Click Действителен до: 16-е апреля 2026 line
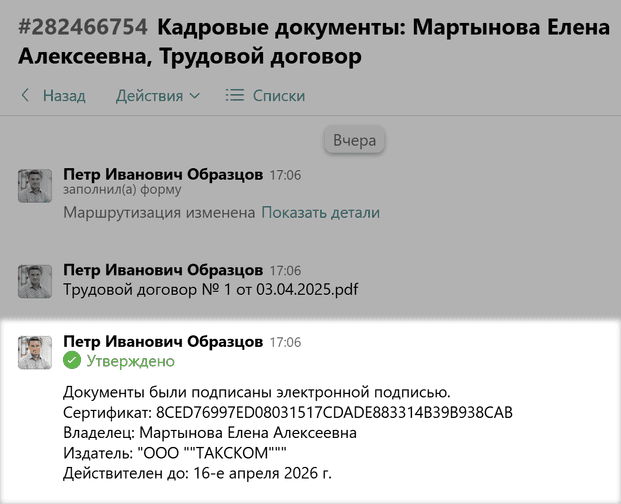Viewport: 621px width, 504px height. (197, 473)
